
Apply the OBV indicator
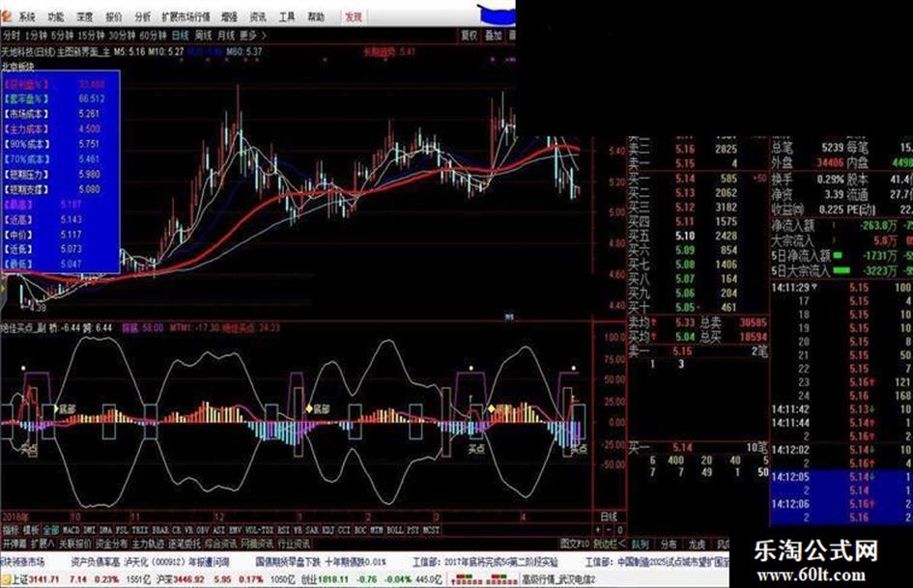coord(205,530)
